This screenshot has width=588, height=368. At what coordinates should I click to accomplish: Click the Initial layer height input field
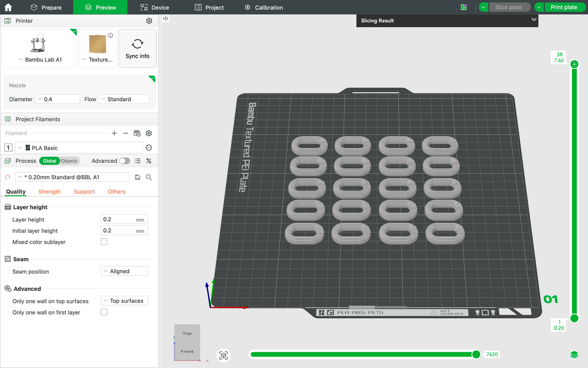124,230
